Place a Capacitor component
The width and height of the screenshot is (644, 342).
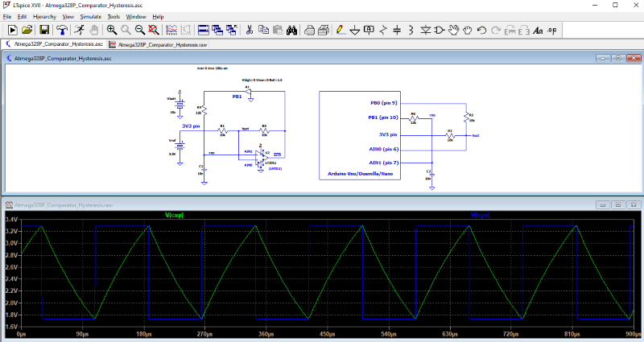397,30
